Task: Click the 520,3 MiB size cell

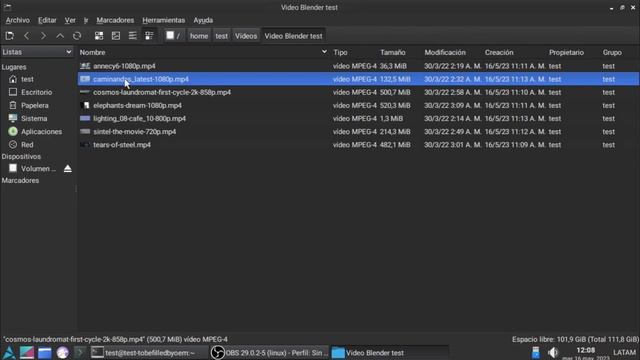Action: (395, 105)
